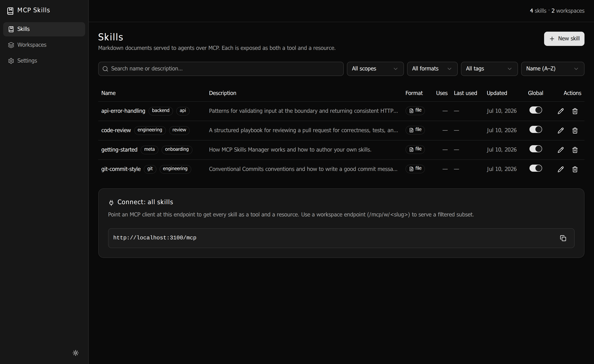This screenshot has height=364, width=594.
Task: Click file format badge for api-error-handling
Action: pos(415,111)
